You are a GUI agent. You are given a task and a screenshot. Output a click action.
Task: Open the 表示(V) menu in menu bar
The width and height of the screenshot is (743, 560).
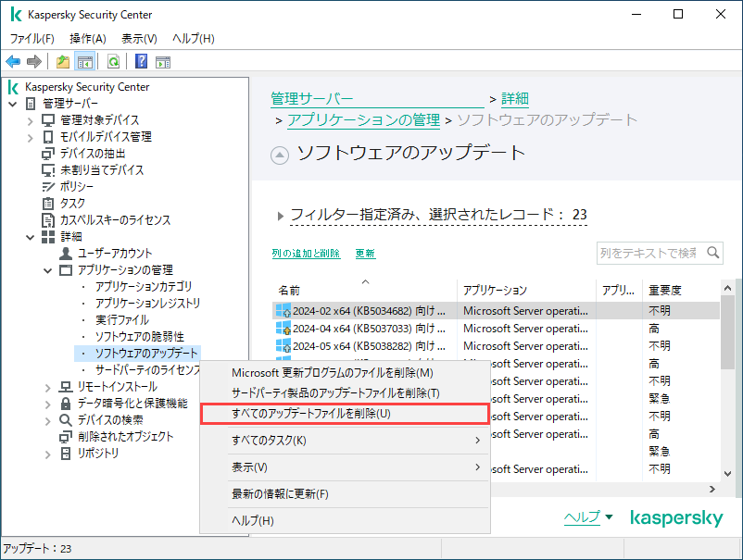(x=139, y=38)
